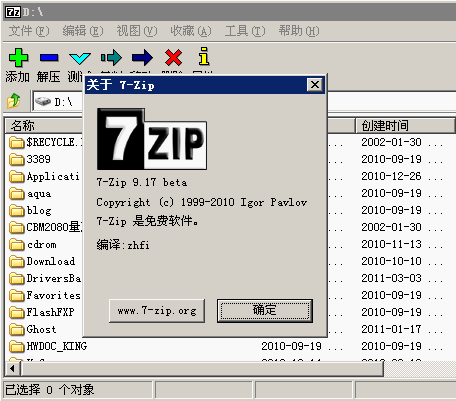Click the 确定 button in About dialog
The image size is (456, 401).
(x=265, y=311)
